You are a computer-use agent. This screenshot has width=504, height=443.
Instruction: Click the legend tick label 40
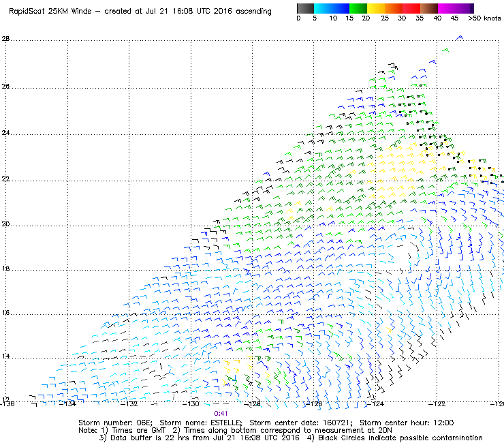tap(437, 18)
